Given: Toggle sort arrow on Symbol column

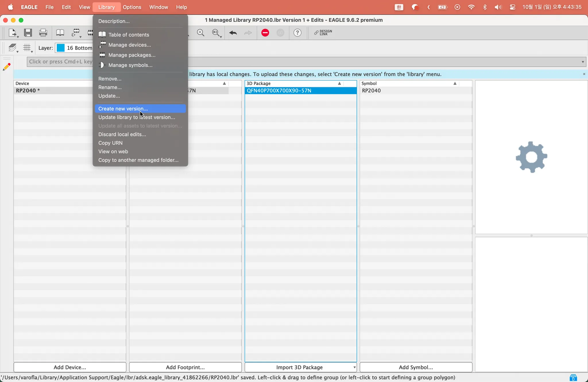Looking at the screenshot, I should click(x=455, y=83).
